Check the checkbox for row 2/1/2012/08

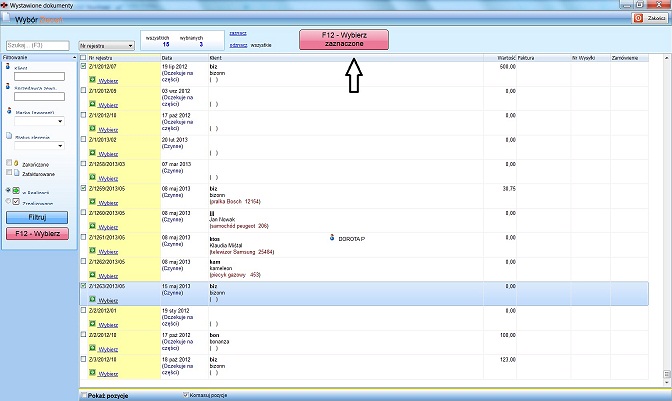(x=84, y=90)
